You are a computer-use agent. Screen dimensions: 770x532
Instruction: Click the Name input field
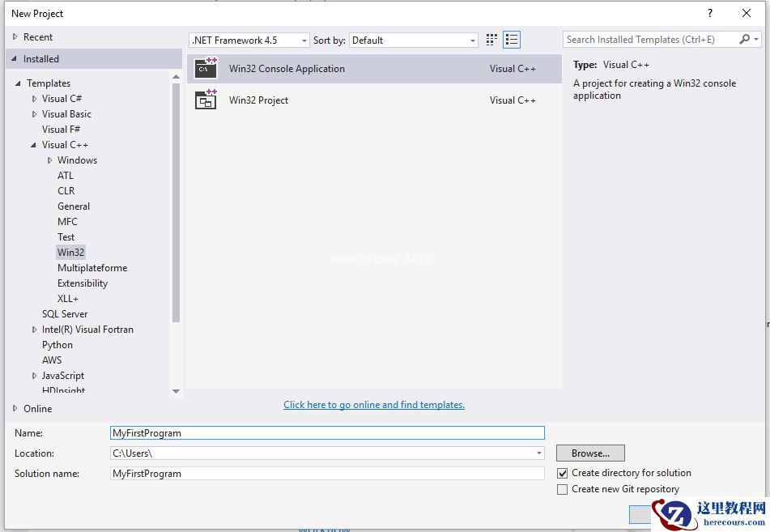click(x=328, y=432)
